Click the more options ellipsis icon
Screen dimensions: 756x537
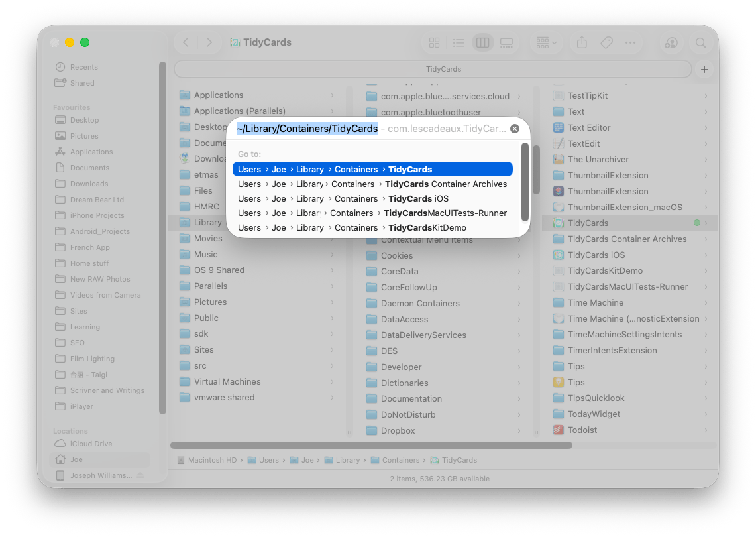click(630, 42)
